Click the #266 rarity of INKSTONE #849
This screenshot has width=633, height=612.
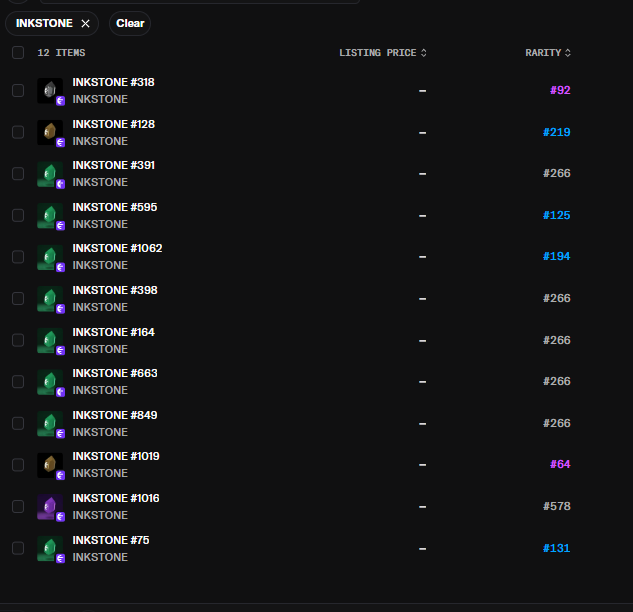pos(556,423)
